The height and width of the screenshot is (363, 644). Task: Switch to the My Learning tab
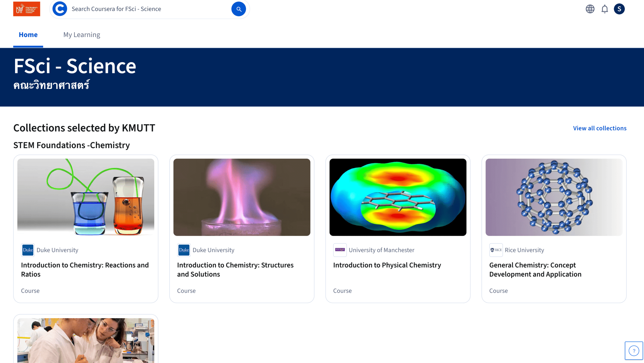point(82,35)
